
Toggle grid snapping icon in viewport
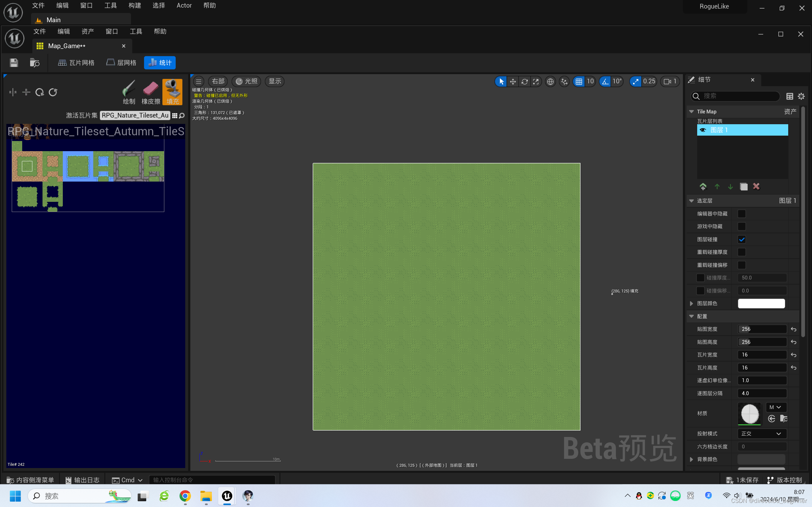[579, 81]
